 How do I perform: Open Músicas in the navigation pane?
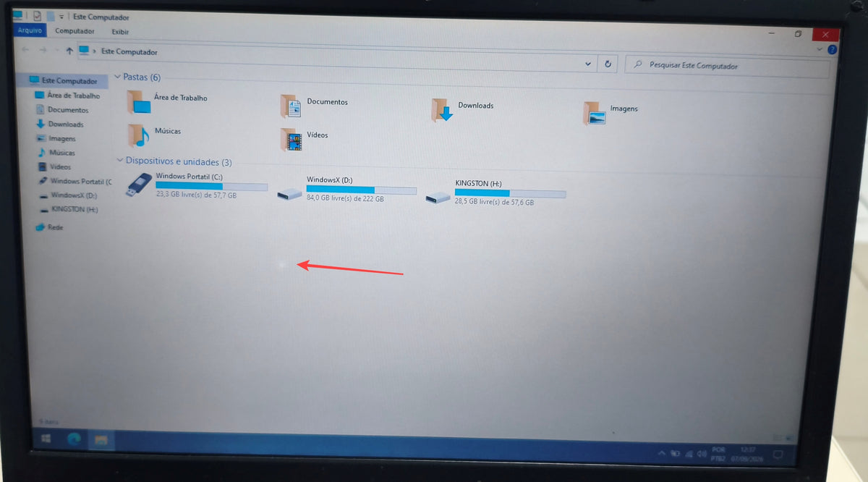(x=56, y=153)
